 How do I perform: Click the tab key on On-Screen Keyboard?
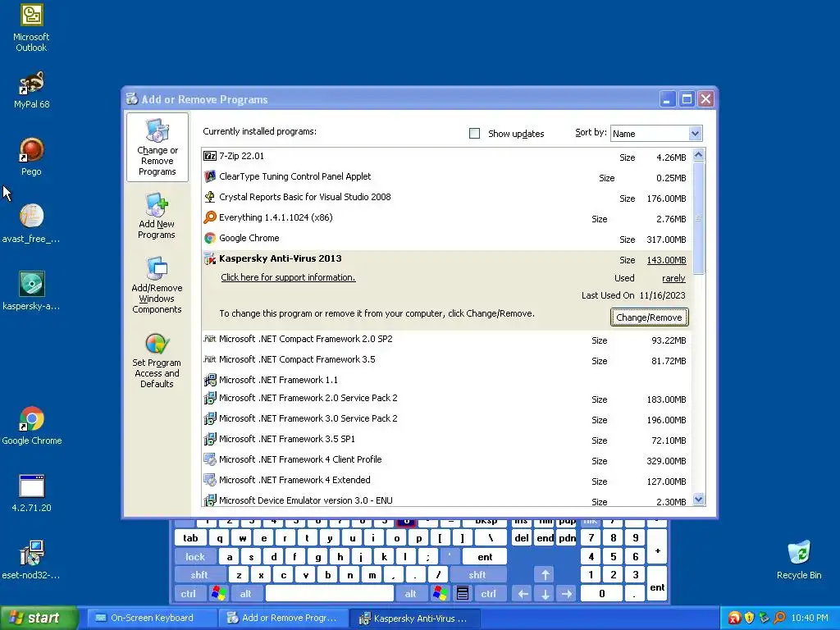[x=190, y=538]
